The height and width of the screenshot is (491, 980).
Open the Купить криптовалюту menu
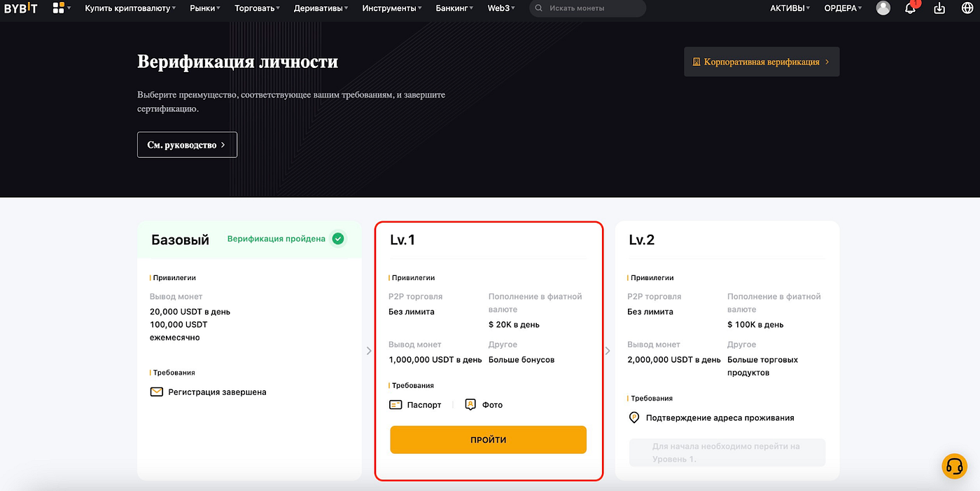tap(130, 8)
